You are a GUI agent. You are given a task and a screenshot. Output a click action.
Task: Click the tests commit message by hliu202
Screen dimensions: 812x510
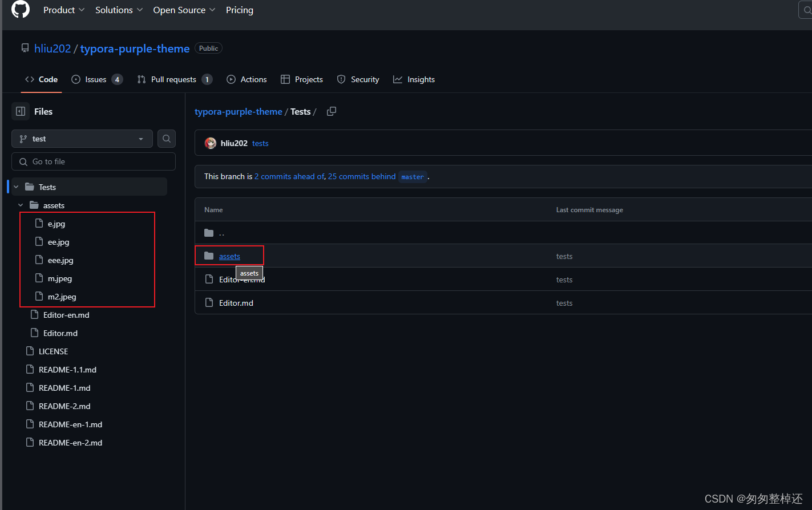(260, 143)
